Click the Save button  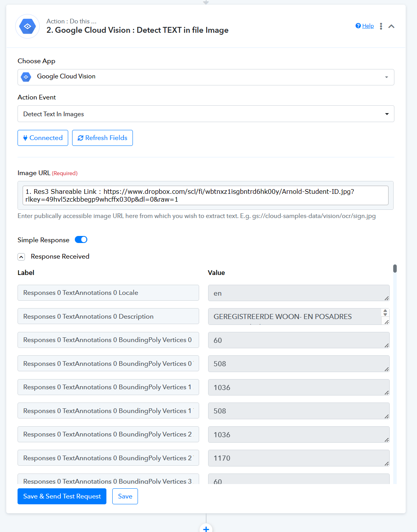[x=125, y=496]
